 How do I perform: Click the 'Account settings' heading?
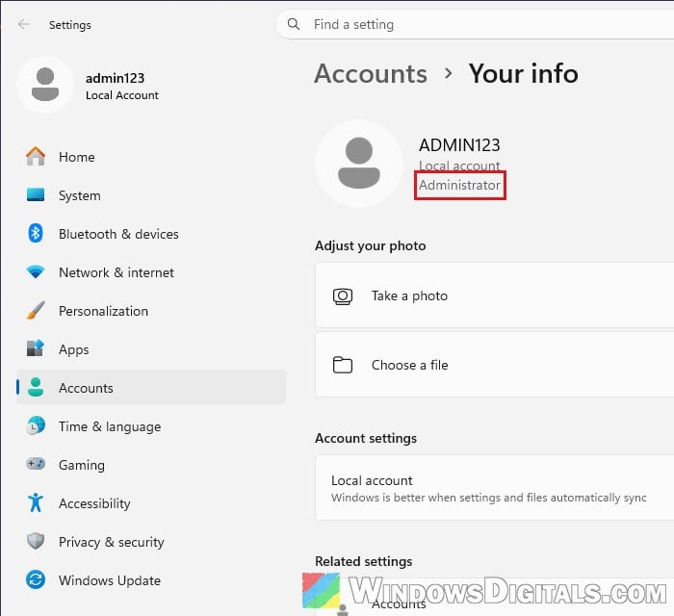click(x=366, y=438)
